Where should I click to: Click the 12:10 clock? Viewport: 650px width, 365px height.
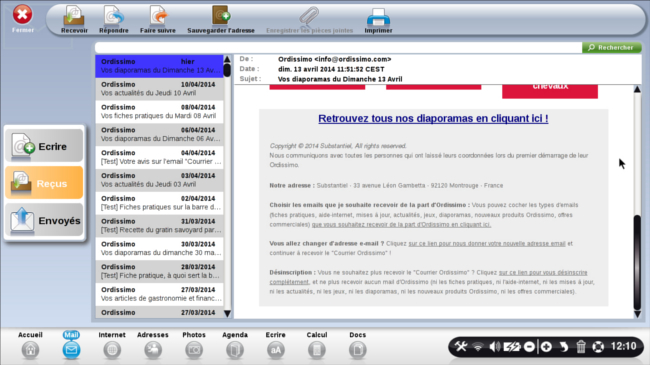(623, 346)
